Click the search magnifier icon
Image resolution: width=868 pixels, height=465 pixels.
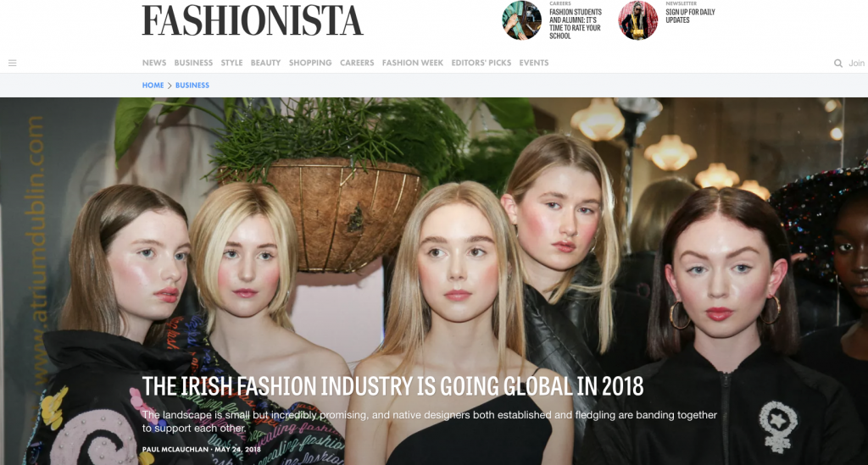[838, 63]
